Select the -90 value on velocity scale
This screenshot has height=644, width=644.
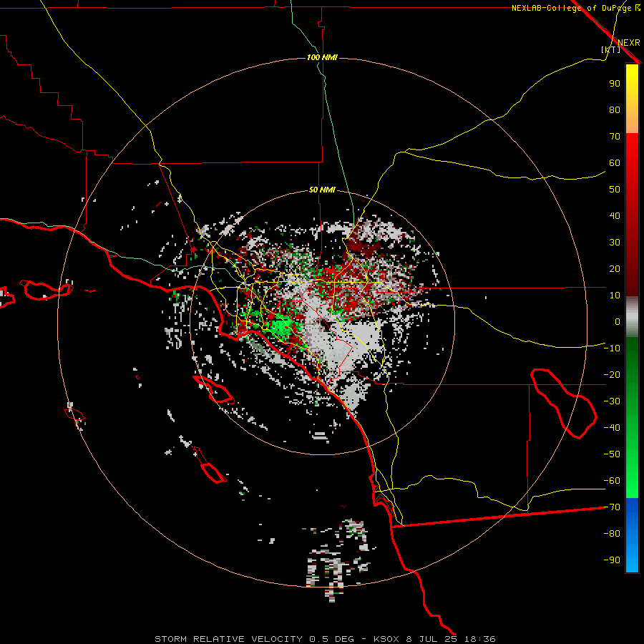pos(612,560)
